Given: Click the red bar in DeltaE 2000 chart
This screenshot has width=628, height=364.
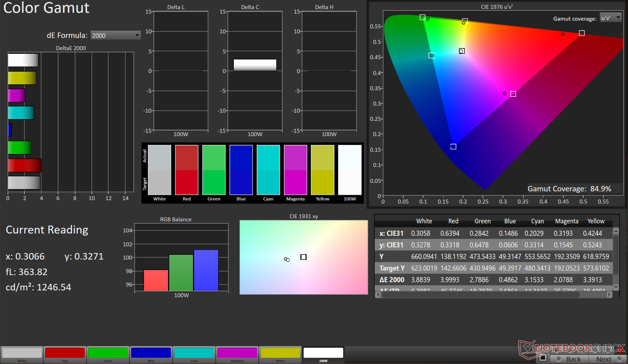Looking at the screenshot, I should click(x=25, y=165).
